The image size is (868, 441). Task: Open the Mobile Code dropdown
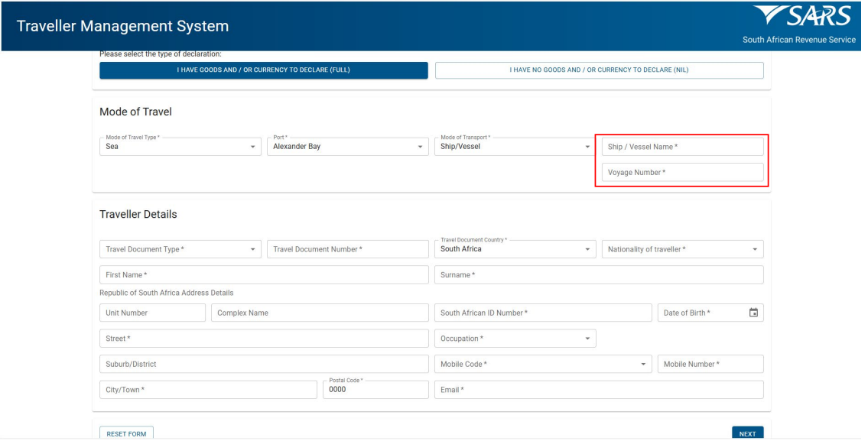[542, 365]
